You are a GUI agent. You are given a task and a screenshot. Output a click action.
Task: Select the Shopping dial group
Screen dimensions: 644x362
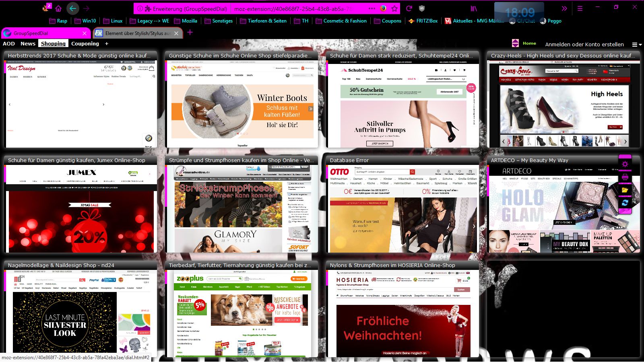point(53,43)
